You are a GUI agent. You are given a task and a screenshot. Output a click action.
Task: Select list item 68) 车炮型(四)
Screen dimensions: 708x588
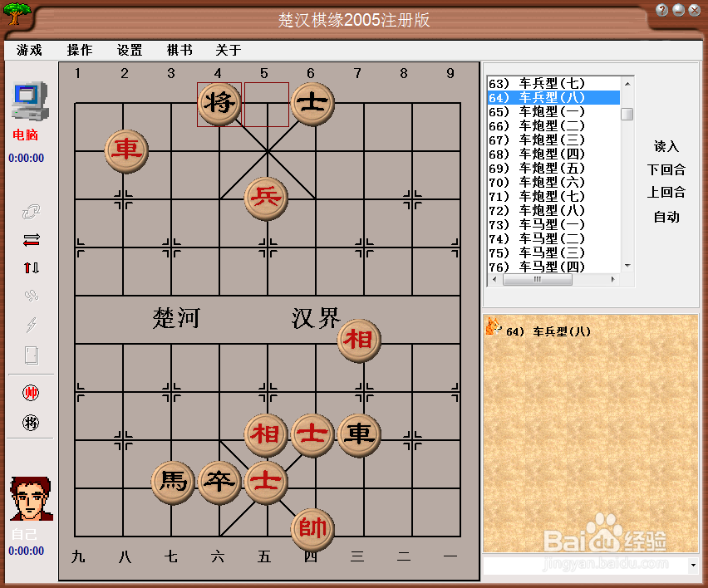pos(553,154)
